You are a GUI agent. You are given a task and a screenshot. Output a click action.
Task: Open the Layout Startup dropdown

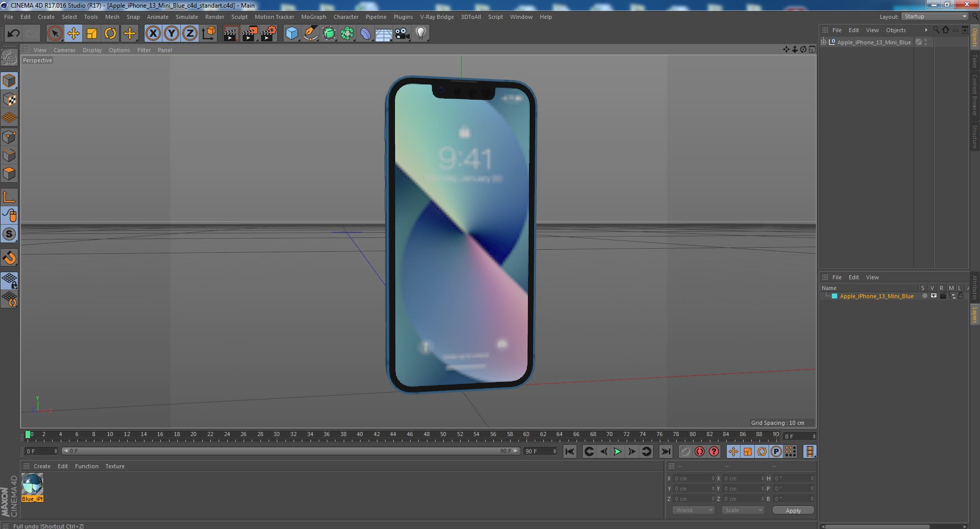(x=935, y=17)
